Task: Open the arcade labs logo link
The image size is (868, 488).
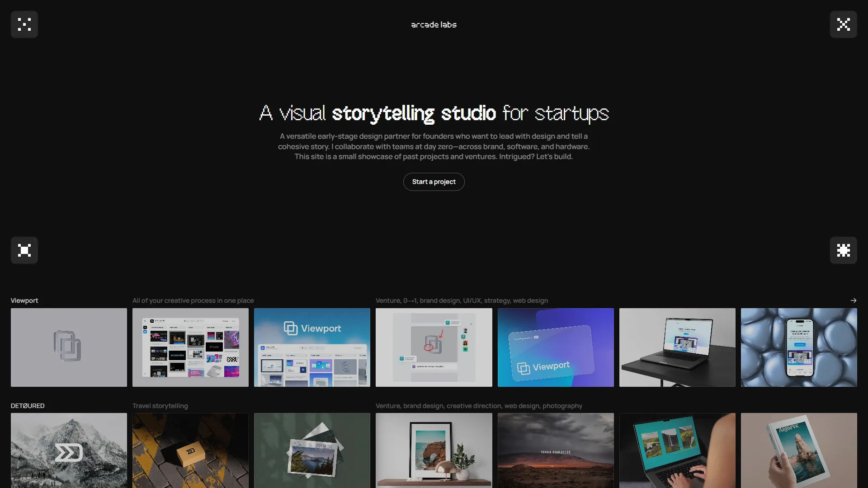Action: click(x=434, y=25)
